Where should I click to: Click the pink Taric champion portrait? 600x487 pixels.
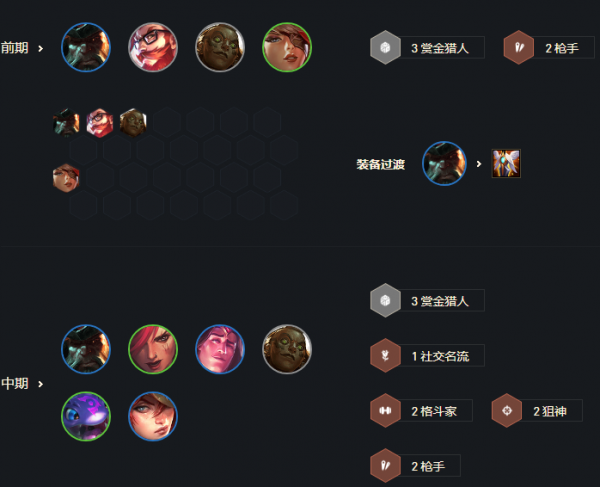point(220,349)
